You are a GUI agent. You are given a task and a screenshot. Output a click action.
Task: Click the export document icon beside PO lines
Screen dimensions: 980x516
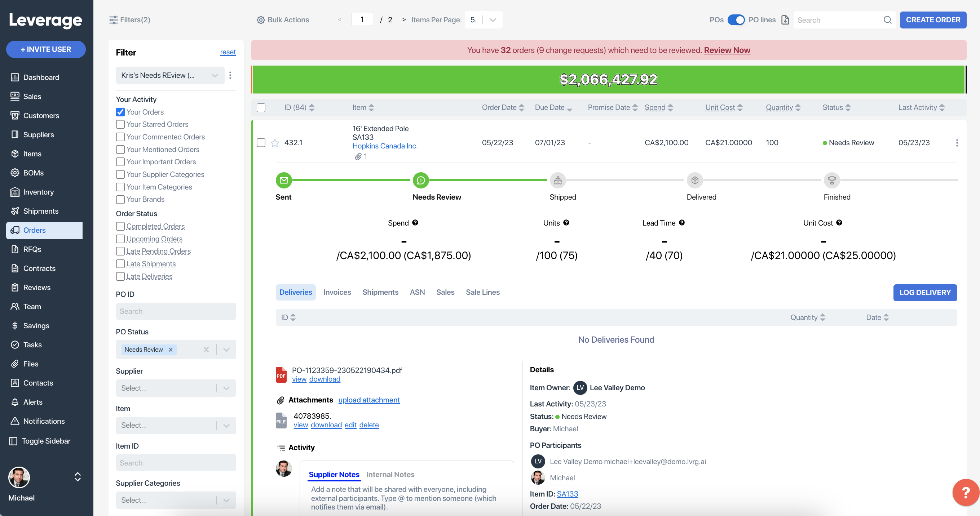(785, 20)
